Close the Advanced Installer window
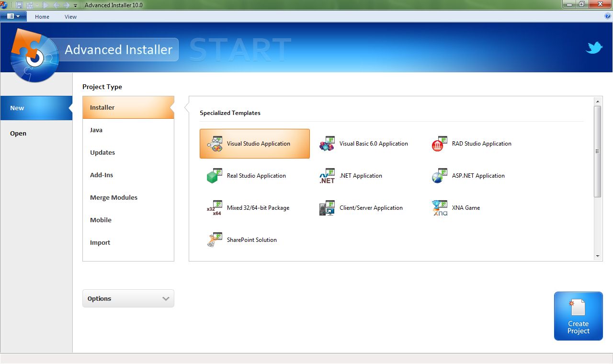Viewport: 613px width, 364px height. [x=600, y=4]
